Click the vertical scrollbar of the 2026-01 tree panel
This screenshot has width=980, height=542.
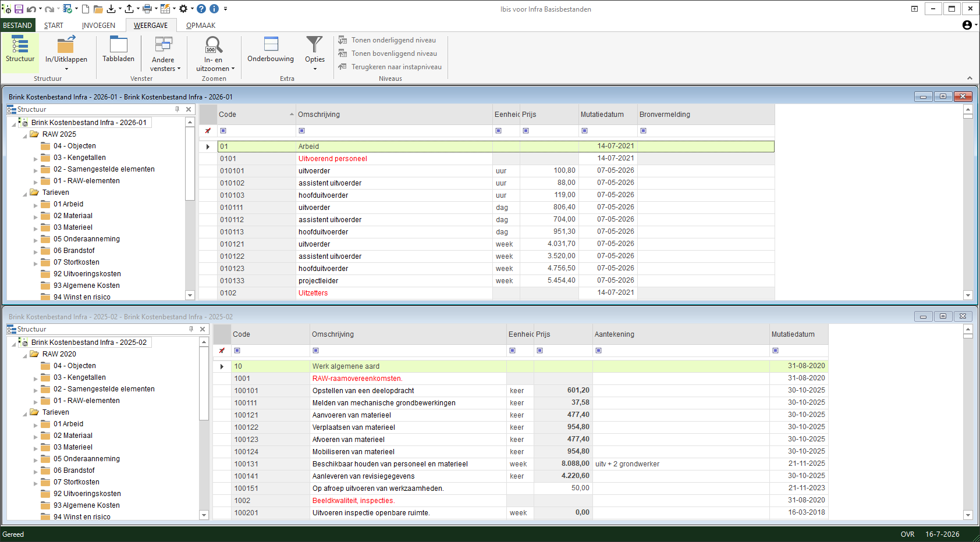coord(190,209)
